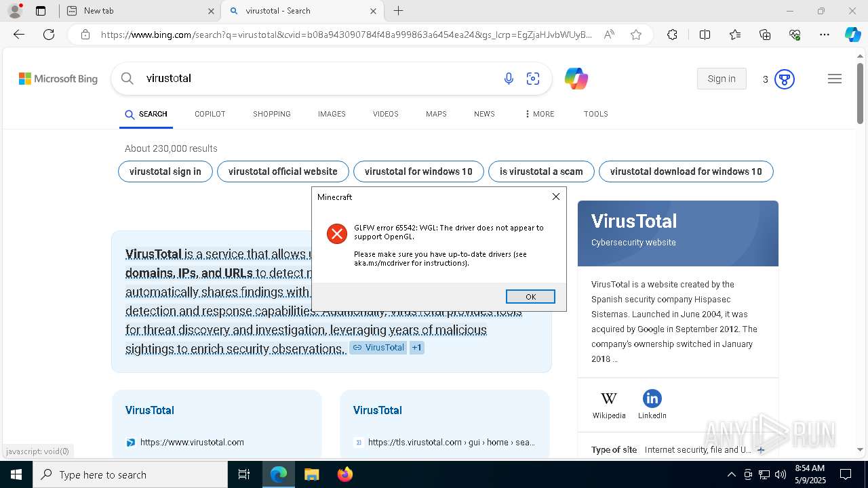Click the red error icon in Minecraft dialog
This screenshot has height=488, width=868.
(336, 234)
